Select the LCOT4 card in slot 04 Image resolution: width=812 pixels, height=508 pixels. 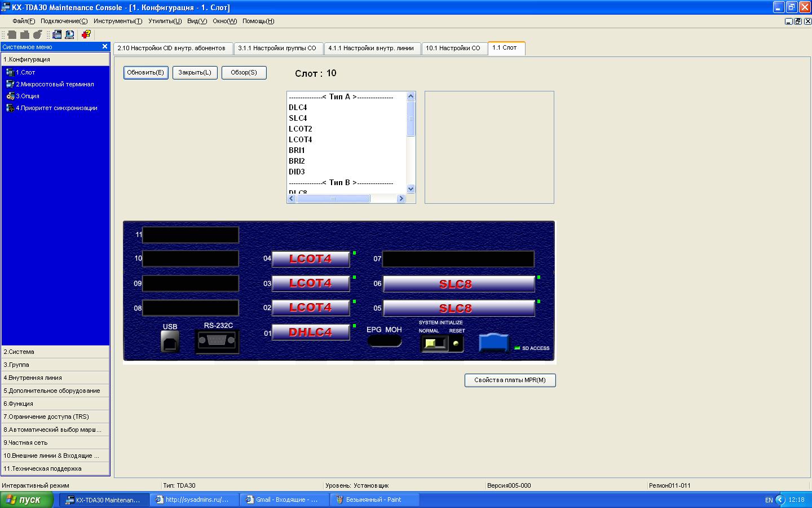click(311, 259)
